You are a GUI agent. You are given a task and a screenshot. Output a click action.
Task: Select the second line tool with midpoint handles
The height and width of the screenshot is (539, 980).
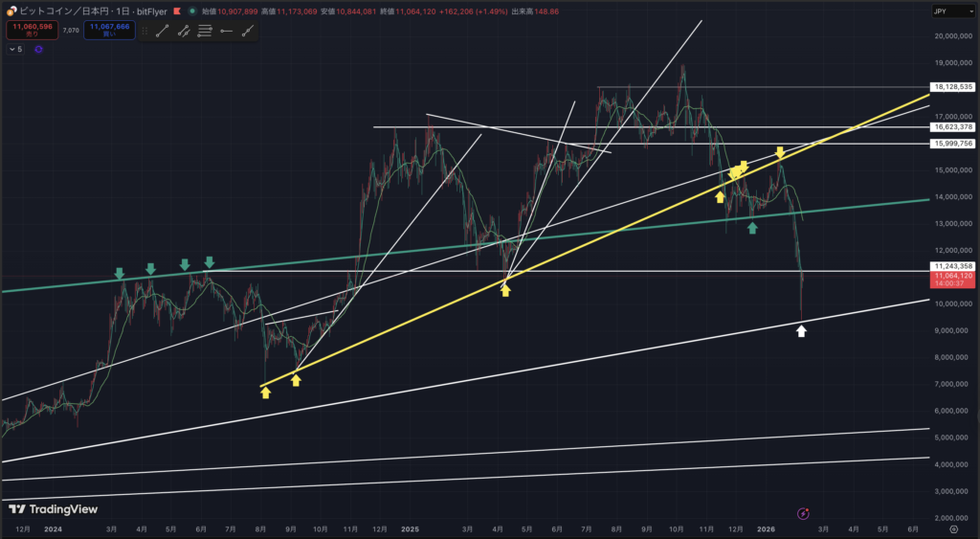click(183, 31)
